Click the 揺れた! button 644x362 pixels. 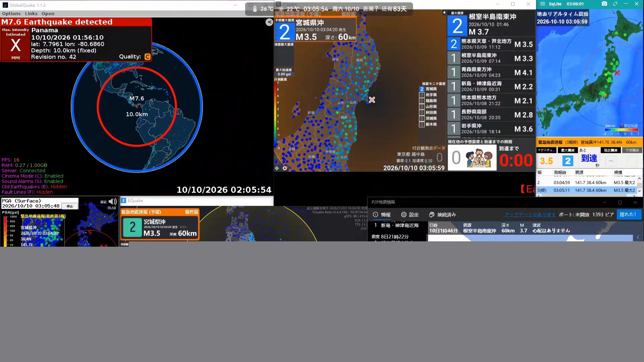629,215
